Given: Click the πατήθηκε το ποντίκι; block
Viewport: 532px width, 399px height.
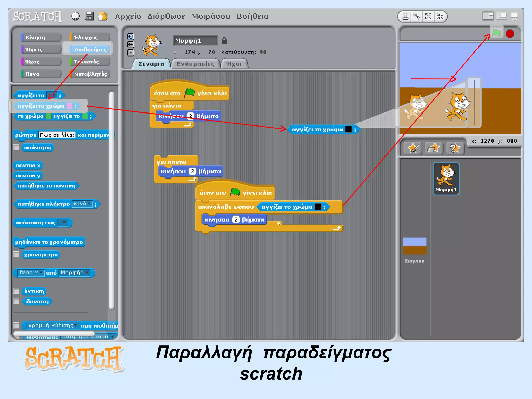Looking at the screenshot, I should coord(46,186).
